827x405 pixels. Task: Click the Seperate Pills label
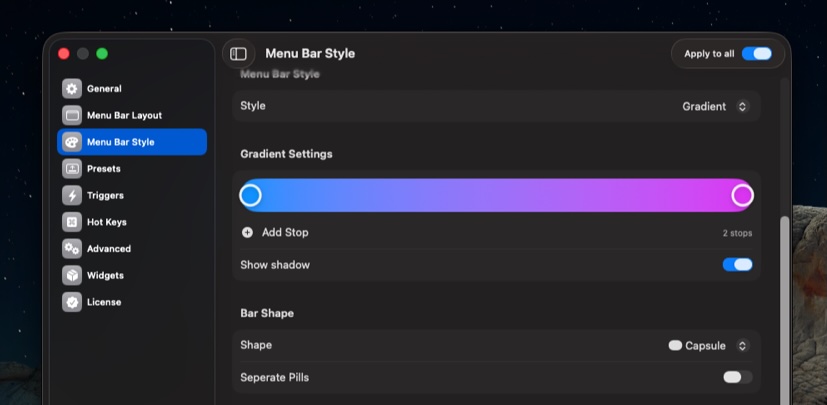pyautogui.click(x=274, y=378)
